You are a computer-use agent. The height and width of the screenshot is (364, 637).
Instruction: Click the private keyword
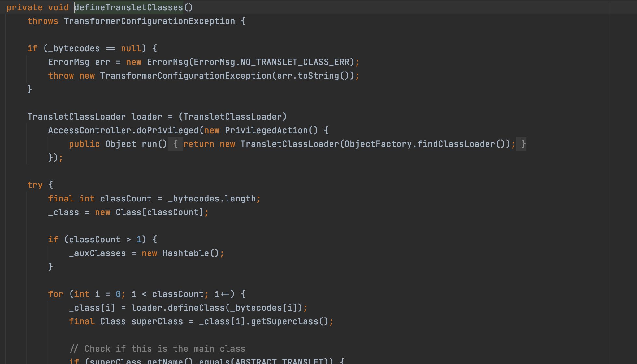[x=25, y=7]
